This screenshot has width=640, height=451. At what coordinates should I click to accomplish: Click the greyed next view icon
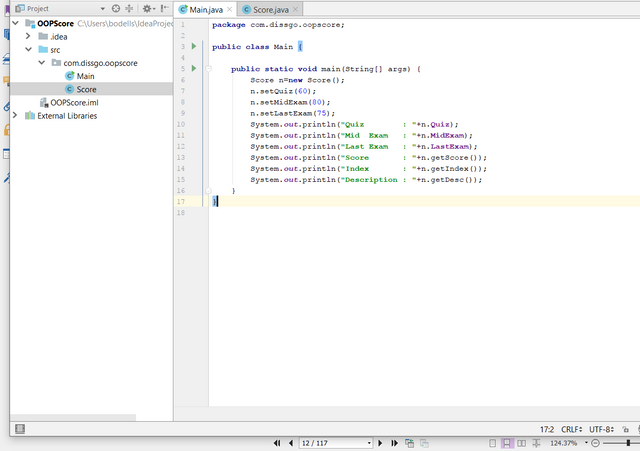click(x=424, y=443)
